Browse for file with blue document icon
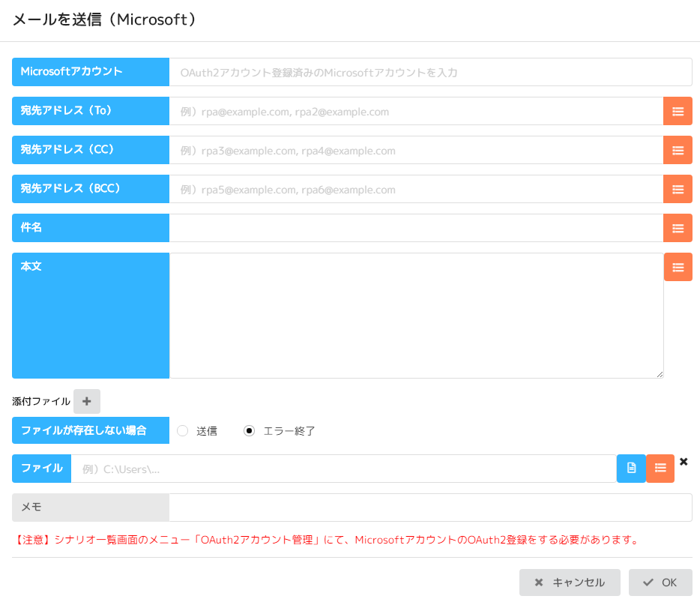The height and width of the screenshot is (605, 700). 631,469
